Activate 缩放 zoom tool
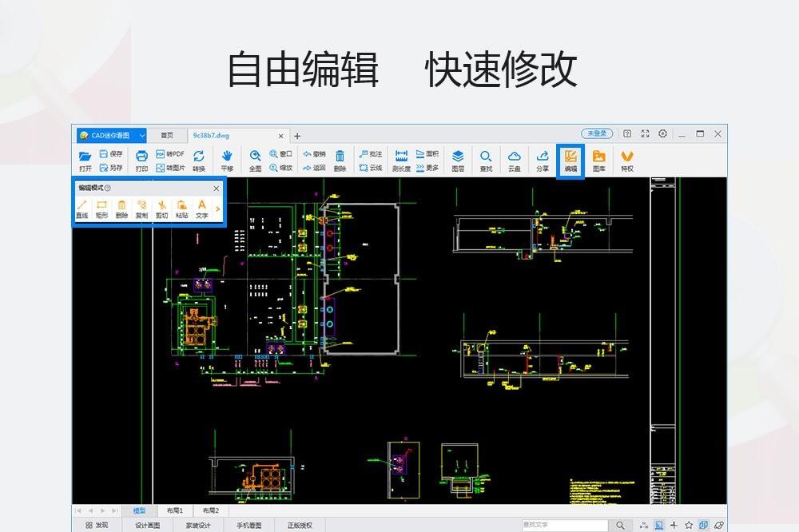The image size is (799, 532). pos(280,168)
